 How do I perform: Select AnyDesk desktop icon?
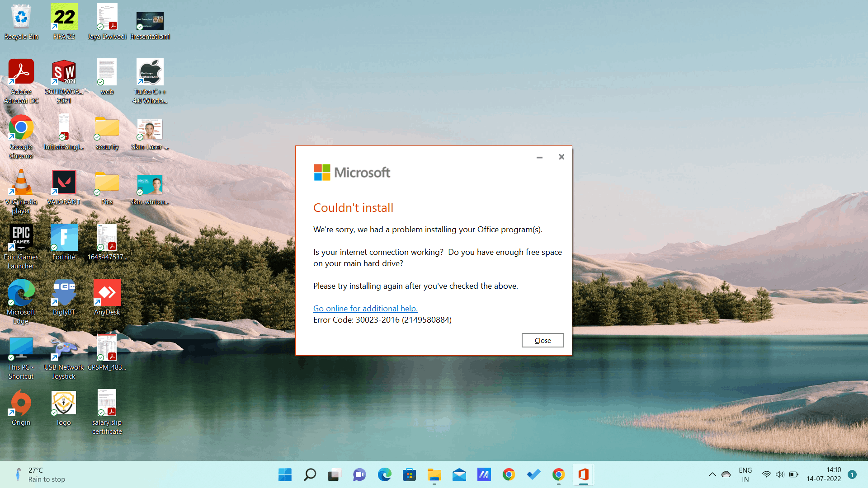[x=107, y=293]
